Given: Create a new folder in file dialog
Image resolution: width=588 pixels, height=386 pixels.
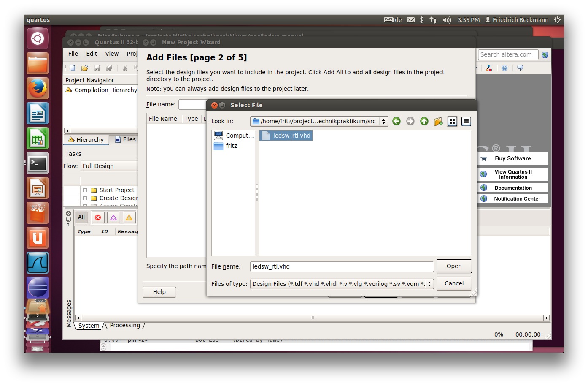Looking at the screenshot, I should pos(438,122).
